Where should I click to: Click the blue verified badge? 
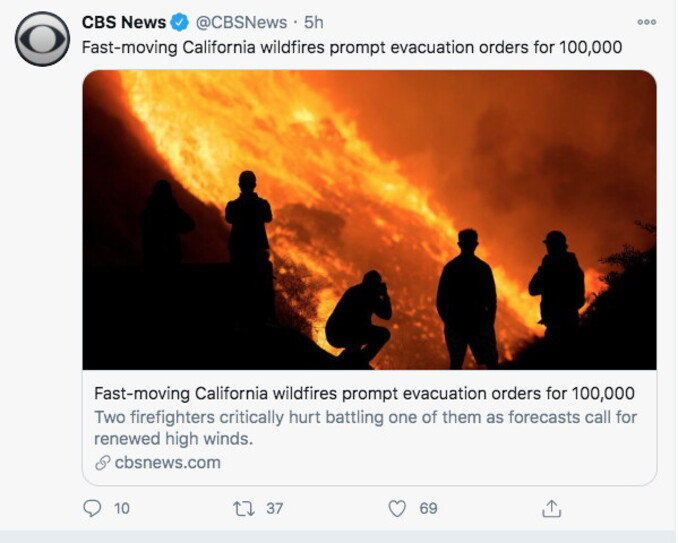[179, 22]
